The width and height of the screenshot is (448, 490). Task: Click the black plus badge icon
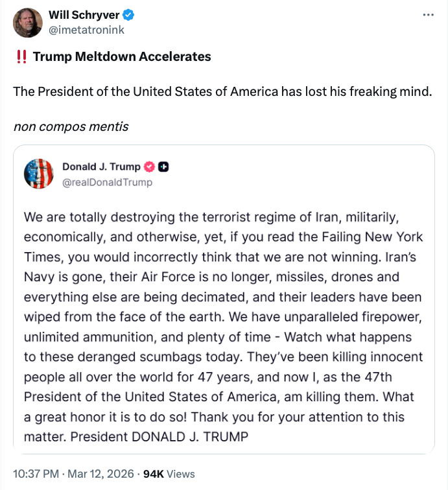click(163, 167)
